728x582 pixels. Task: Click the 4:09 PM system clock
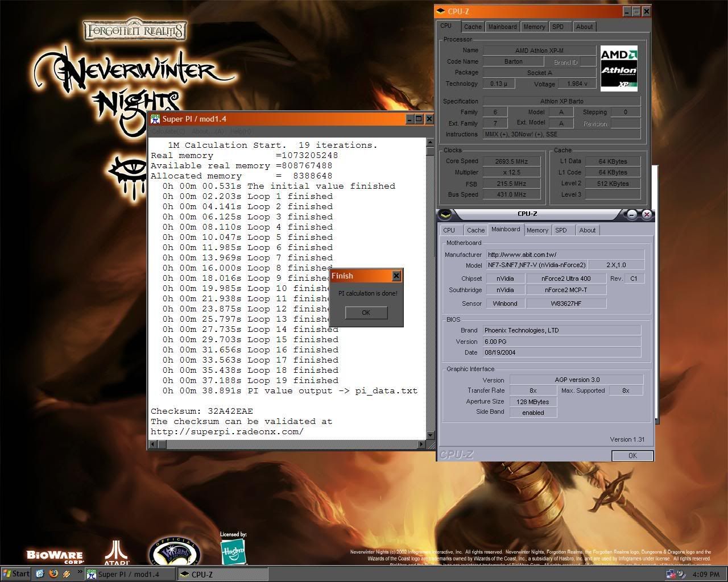pyautogui.click(x=706, y=574)
